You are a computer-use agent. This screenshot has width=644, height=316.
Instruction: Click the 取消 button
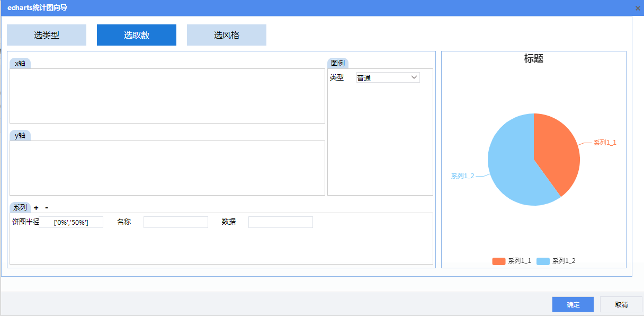(621, 304)
